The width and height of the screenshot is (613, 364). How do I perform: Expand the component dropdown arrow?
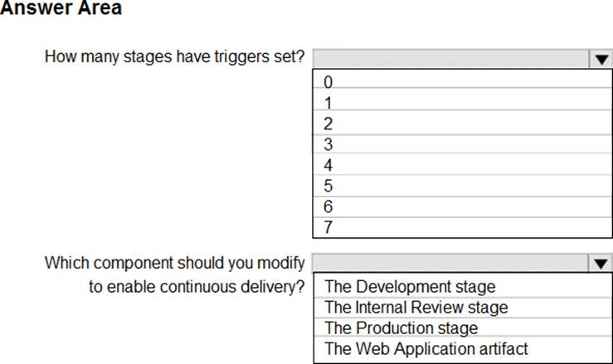tap(599, 264)
